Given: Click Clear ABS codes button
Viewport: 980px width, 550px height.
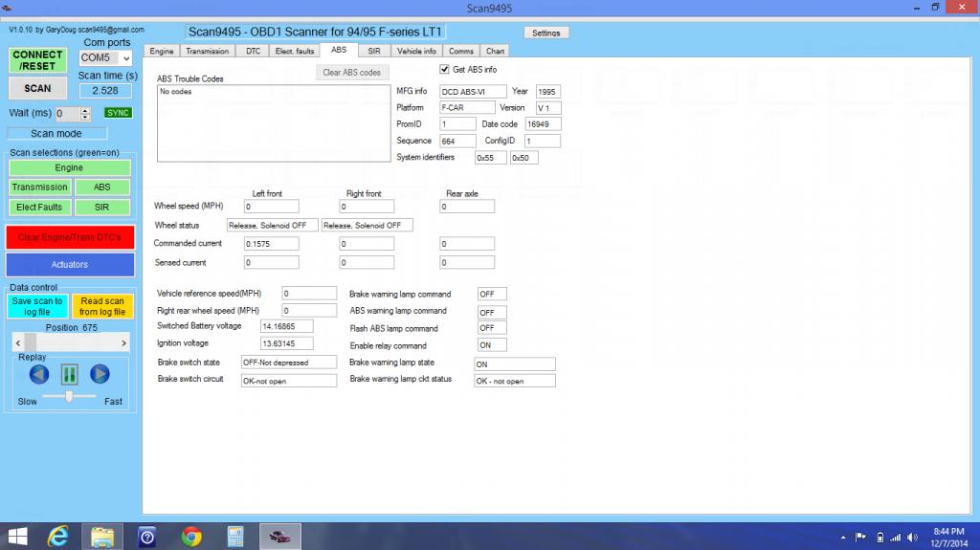Looking at the screenshot, I should click(x=352, y=73).
